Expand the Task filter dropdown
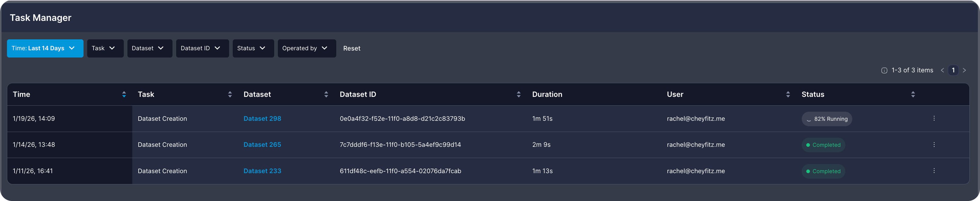The height and width of the screenshot is (201, 980). tap(105, 48)
